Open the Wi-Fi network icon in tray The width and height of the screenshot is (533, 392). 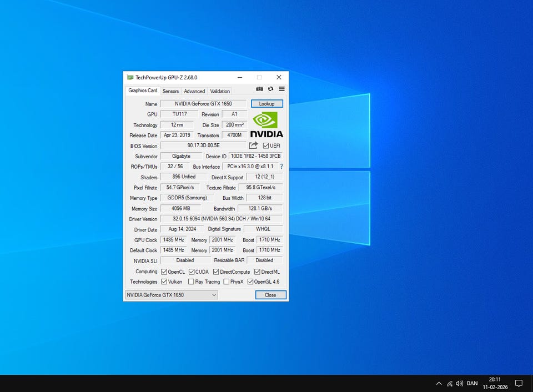coord(449,383)
